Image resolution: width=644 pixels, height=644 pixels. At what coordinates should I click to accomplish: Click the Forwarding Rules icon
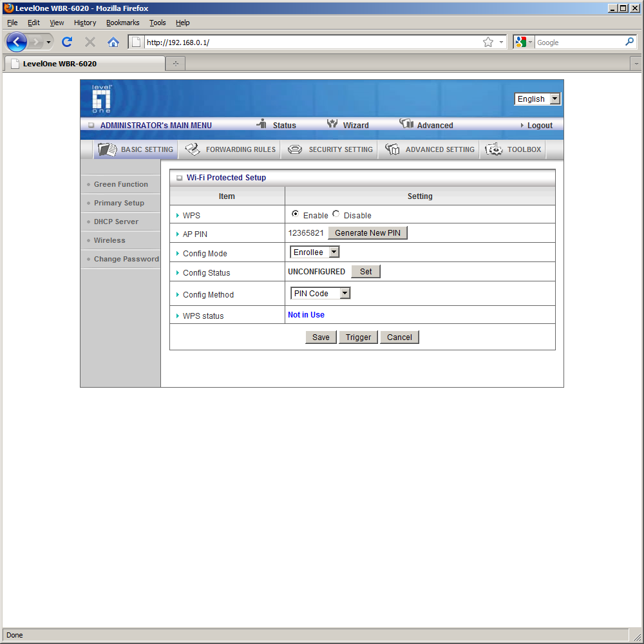(x=193, y=149)
